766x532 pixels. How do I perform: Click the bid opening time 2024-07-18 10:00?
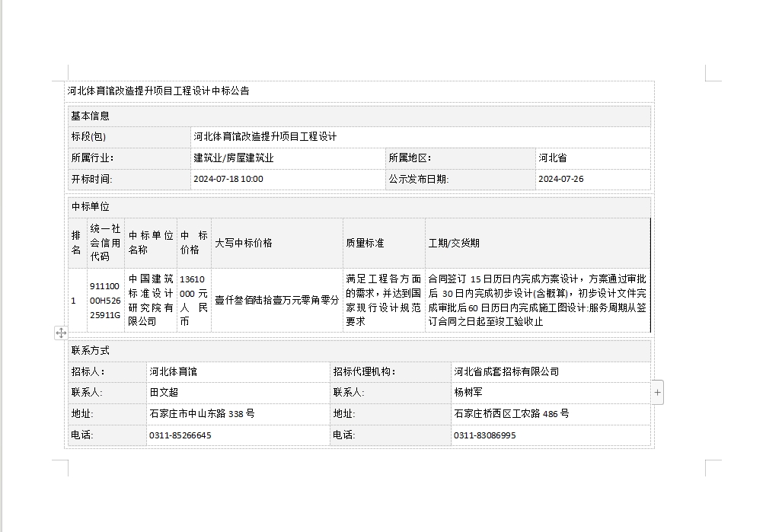228,180
